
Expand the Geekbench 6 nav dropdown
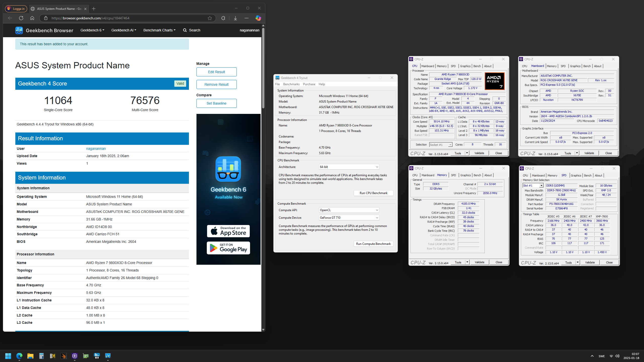click(92, 30)
